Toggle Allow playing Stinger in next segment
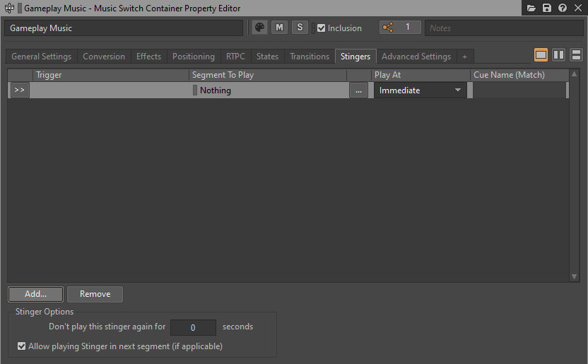Viewport: 588px width, 364px height. [x=22, y=346]
